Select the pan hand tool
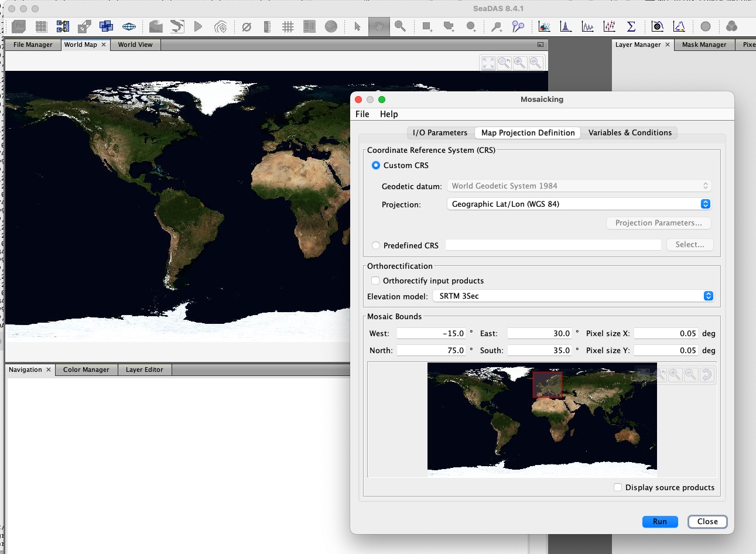 click(x=379, y=26)
